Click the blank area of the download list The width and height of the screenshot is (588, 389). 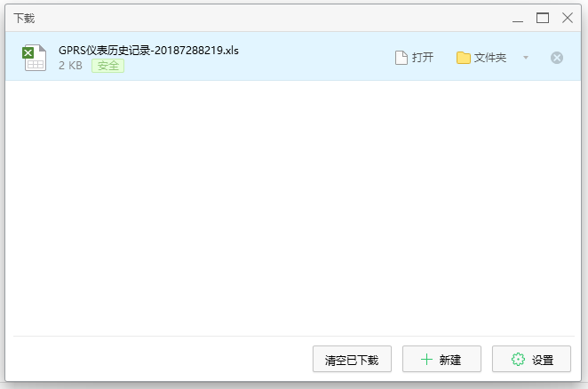(x=293, y=204)
